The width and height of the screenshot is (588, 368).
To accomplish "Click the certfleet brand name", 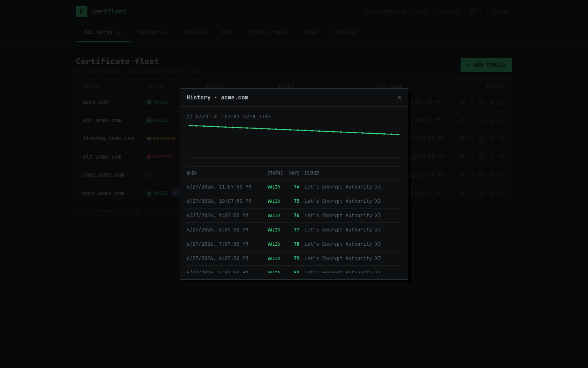I will pyautogui.click(x=109, y=11).
